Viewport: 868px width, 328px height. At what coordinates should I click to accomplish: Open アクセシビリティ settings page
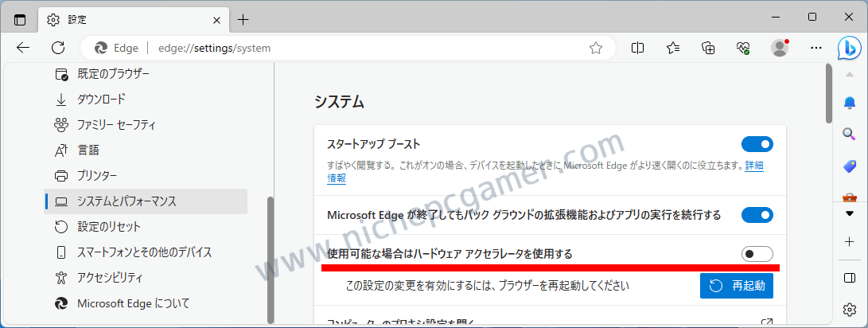point(146,278)
